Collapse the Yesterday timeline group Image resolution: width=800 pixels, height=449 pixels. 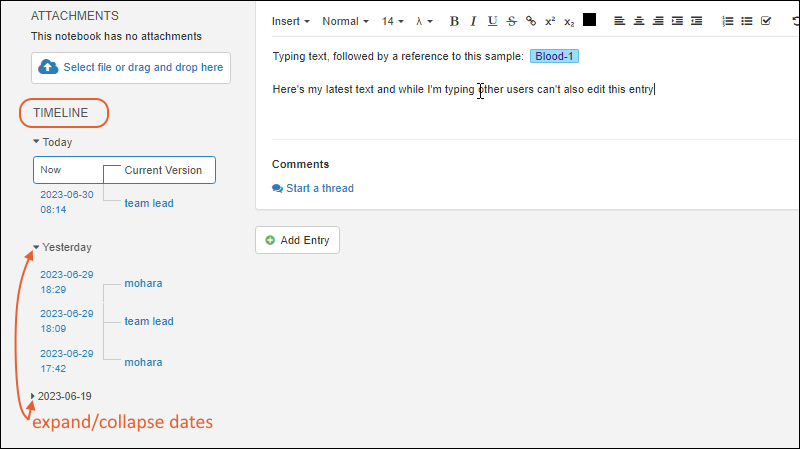[x=37, y=247]
